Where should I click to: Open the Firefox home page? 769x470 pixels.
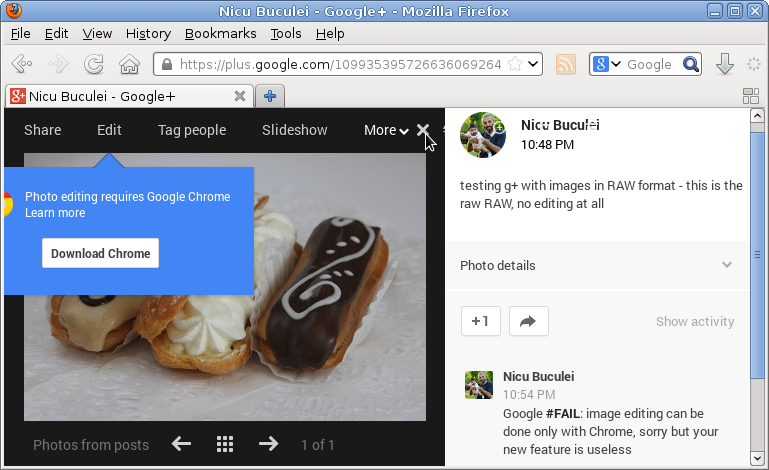point(129,64)
